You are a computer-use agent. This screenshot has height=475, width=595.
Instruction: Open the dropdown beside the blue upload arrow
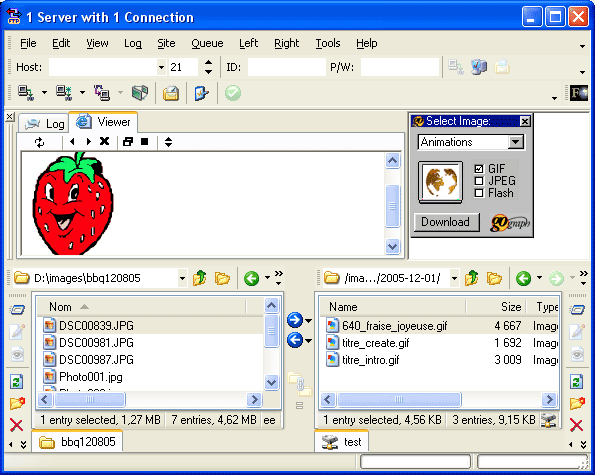(309, 321)
